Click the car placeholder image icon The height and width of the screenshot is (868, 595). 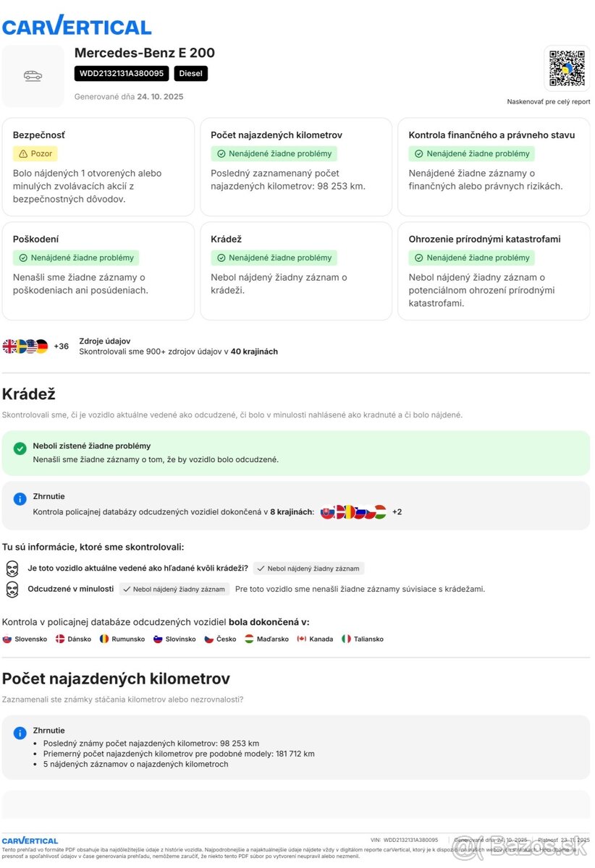33,76
